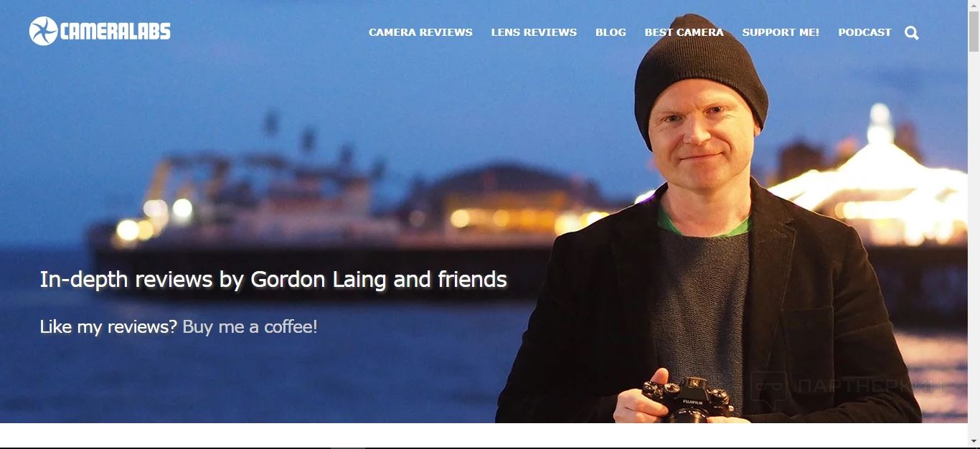Open the Lens Reviews menu
This screenshot has width=980, height=449.
(x=534, y=32)
